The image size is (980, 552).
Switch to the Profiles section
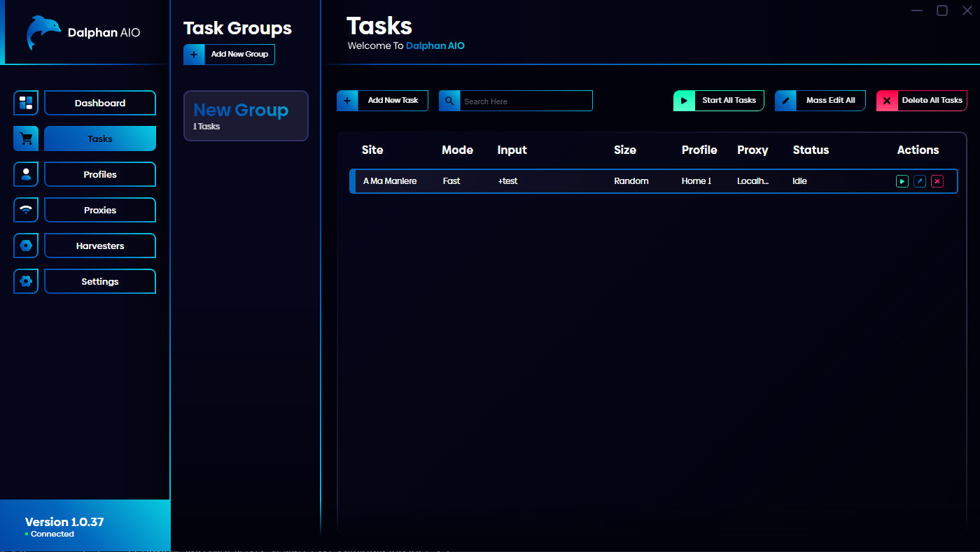[x=100, y=174]
